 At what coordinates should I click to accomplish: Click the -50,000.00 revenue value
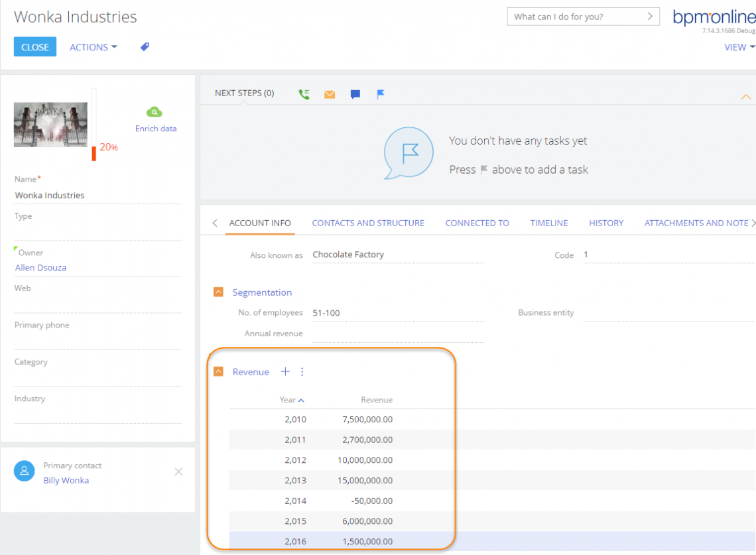click(372, 501)
